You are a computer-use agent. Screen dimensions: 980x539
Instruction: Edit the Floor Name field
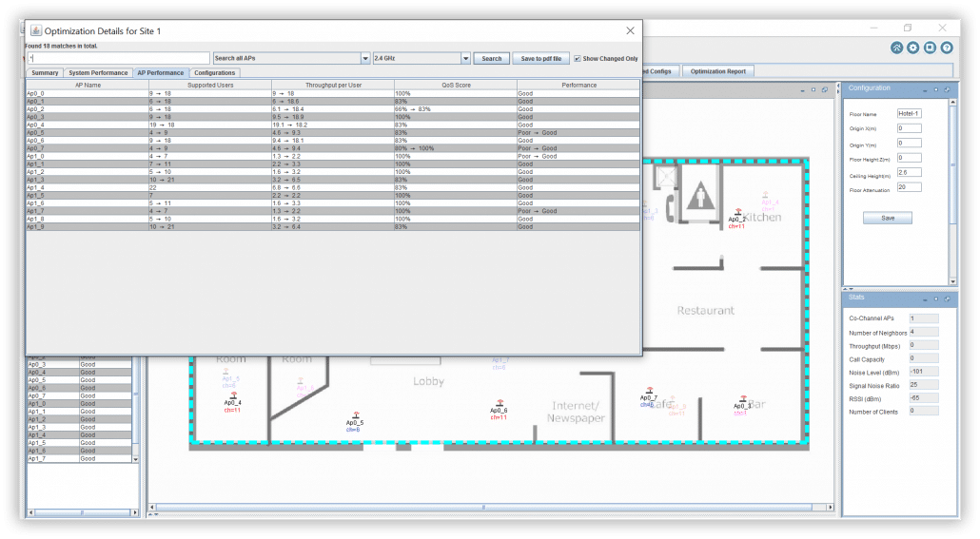(910, 114)
